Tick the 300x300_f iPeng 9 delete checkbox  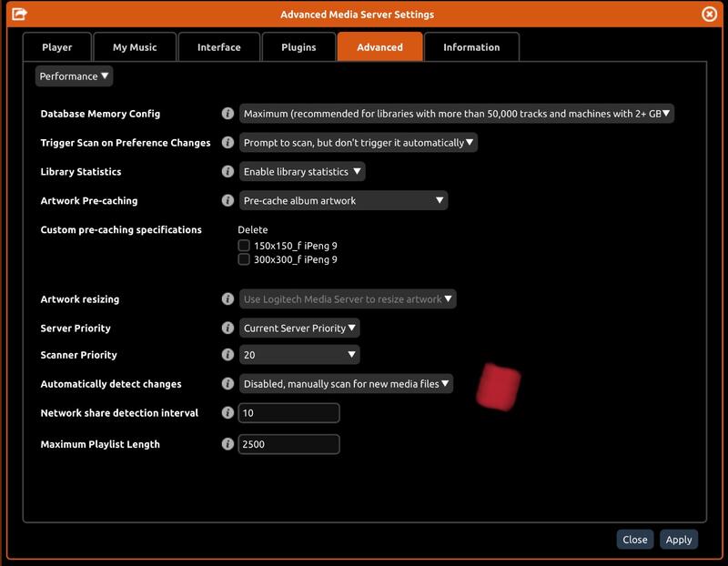click(244, 259)
